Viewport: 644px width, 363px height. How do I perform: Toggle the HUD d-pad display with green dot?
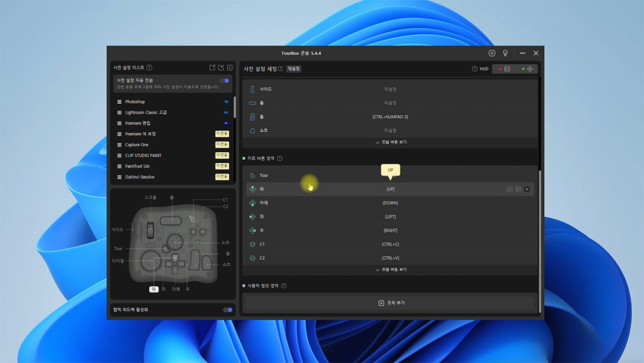[x=527, y=69]
